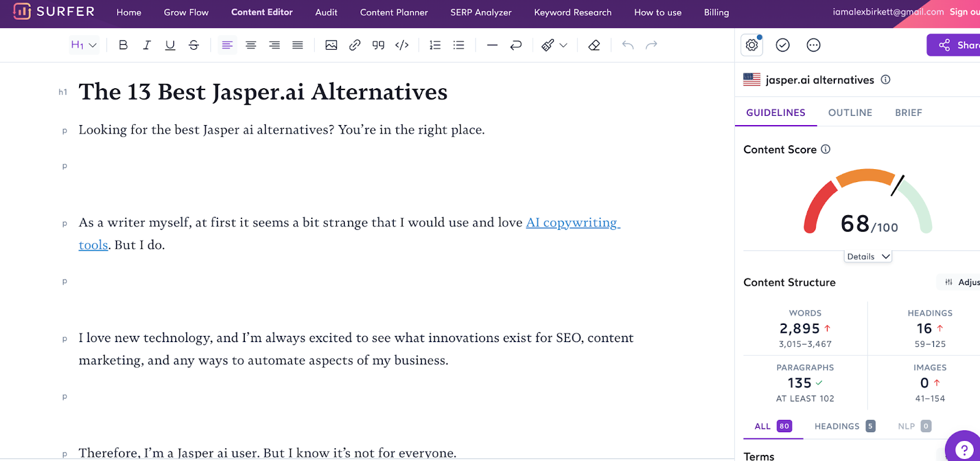The height and width of the screenshot is (461, 980).
Task: Show Content Score info tooltip
Action: (826, 149)
